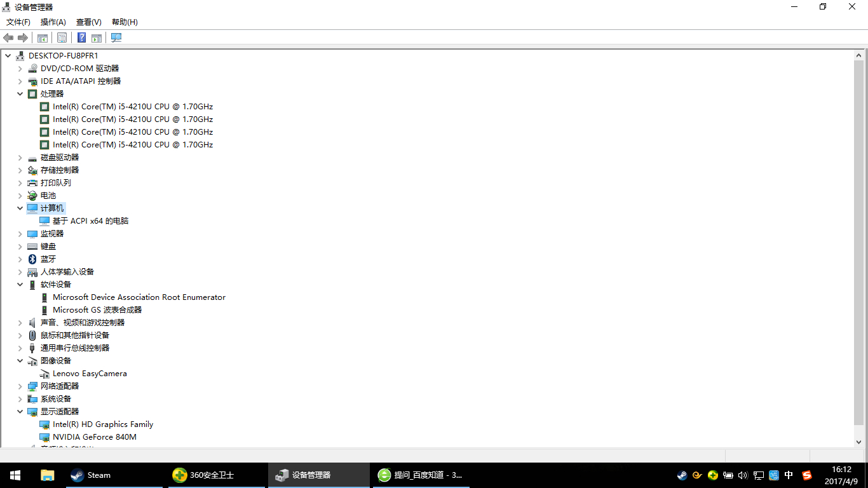The height and width of the screenshot is (488, 868).
Task: Toggle the show/hide action pane toolbar icon
Action: tap(97, 37)
